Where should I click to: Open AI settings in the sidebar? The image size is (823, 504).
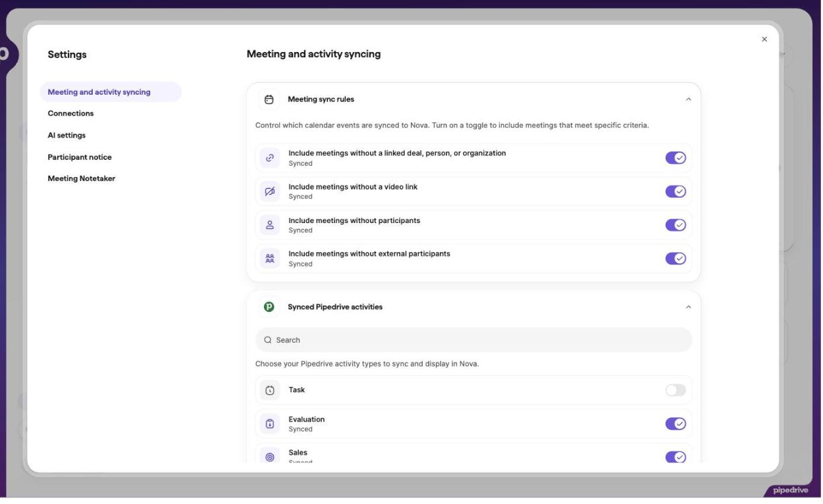(x=66, y=136)
